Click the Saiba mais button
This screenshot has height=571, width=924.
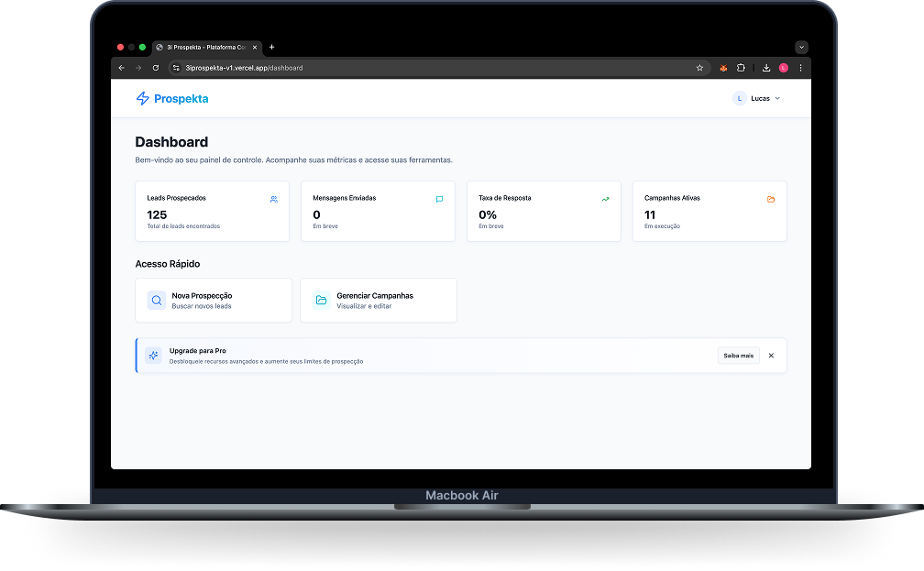coord(738,356)
